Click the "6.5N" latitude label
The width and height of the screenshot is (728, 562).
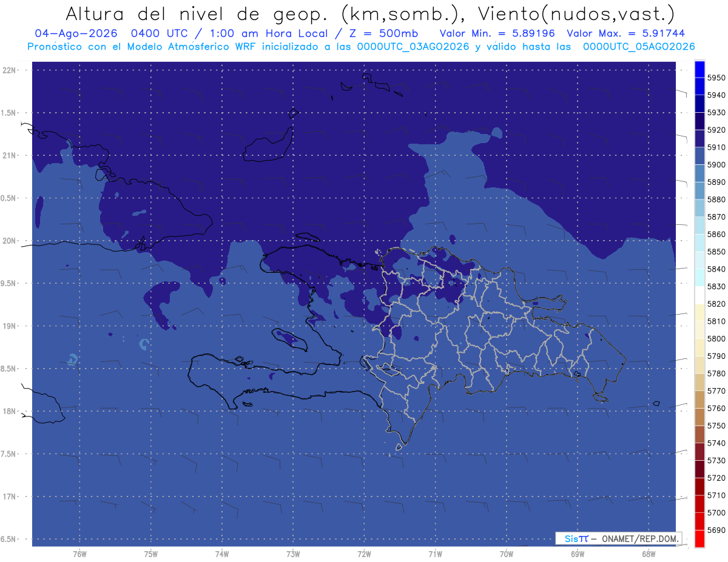point(9,539)
